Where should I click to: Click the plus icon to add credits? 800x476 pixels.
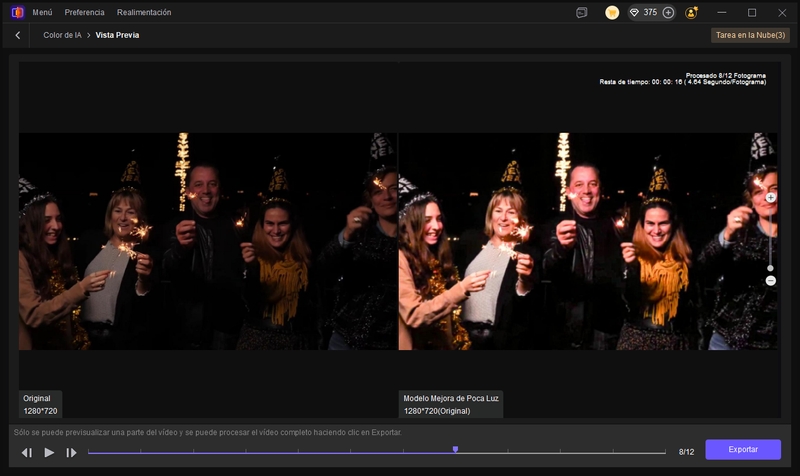point(668,13)
